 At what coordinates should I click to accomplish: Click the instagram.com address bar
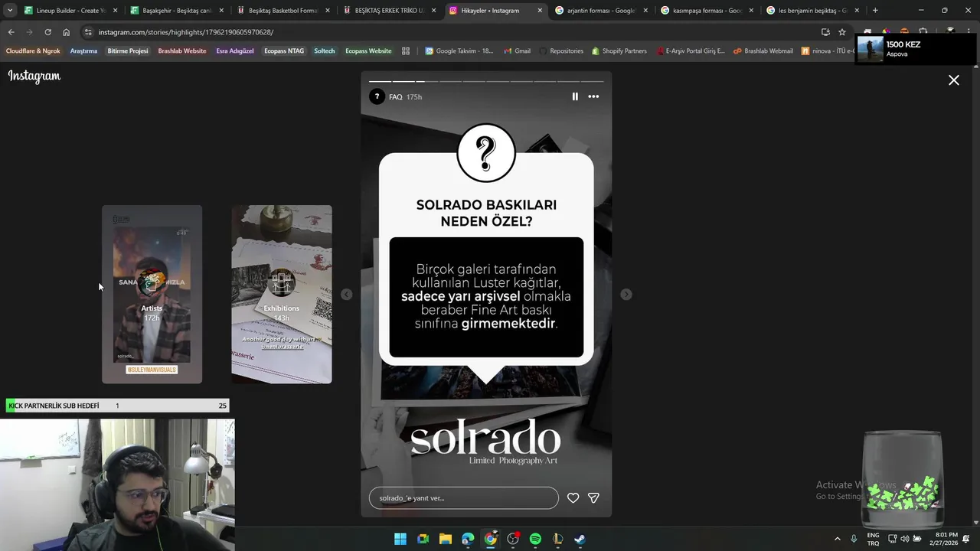pos(452,32)
